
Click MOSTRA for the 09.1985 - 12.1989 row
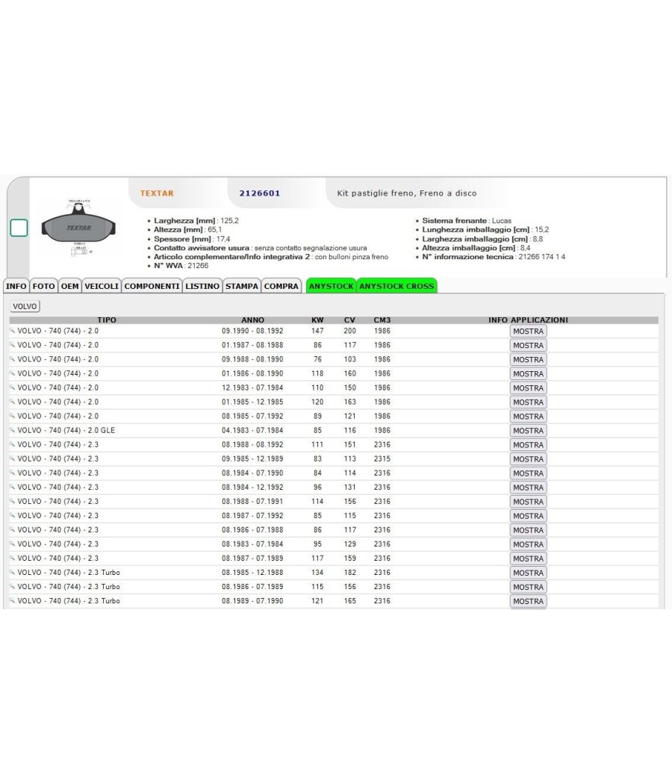click(x=528, y=459)
